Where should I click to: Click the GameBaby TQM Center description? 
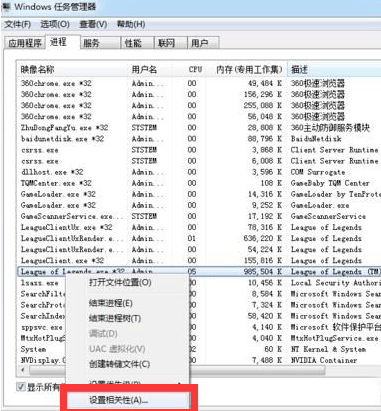[x=330, y=183]
